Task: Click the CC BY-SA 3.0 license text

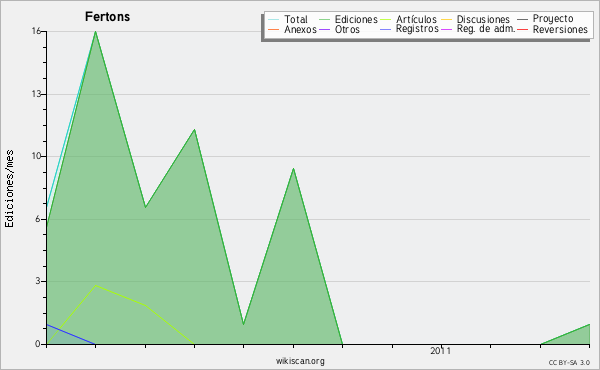Action: click(x=569, y=363)
